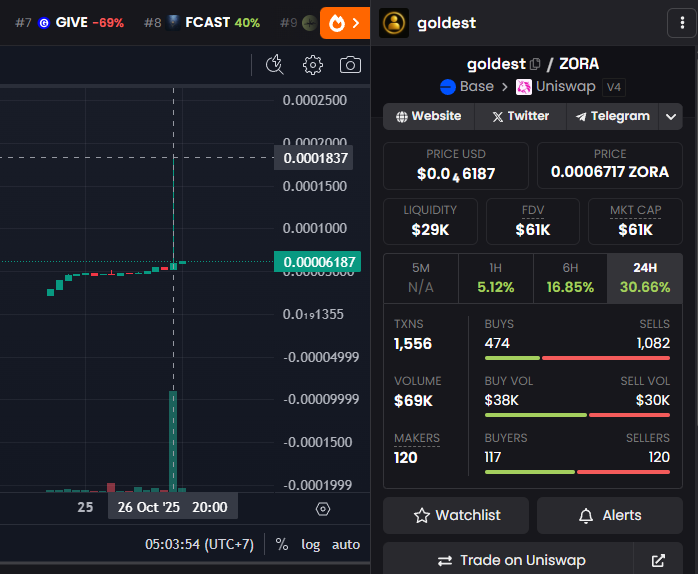Click the 26 Oct '25 20:00 date label
The width and height of the screenshot is (698, 574).
pyautogui.click(x=173, y=507)
